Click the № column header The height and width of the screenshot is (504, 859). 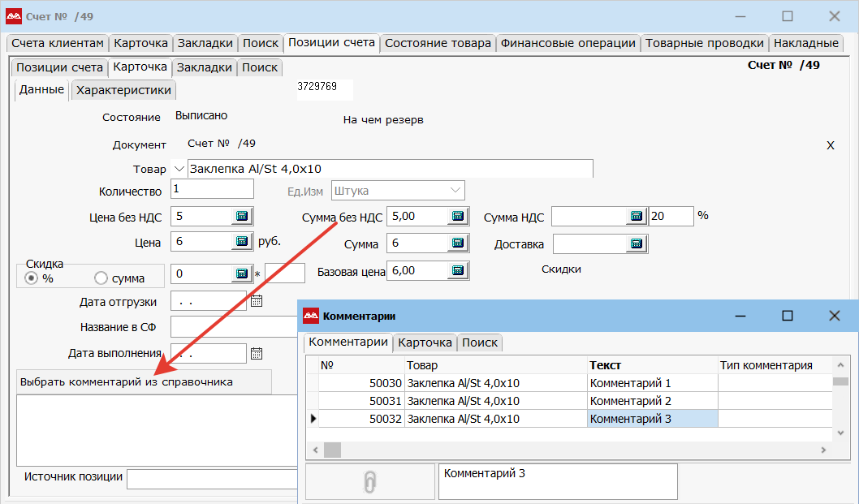pos(361,365)
